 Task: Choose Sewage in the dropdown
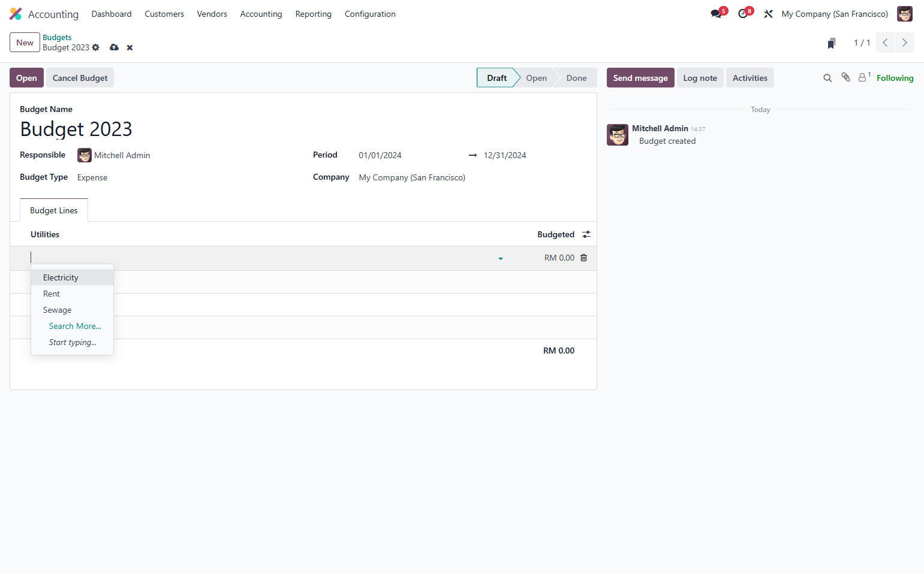[72, 310]
